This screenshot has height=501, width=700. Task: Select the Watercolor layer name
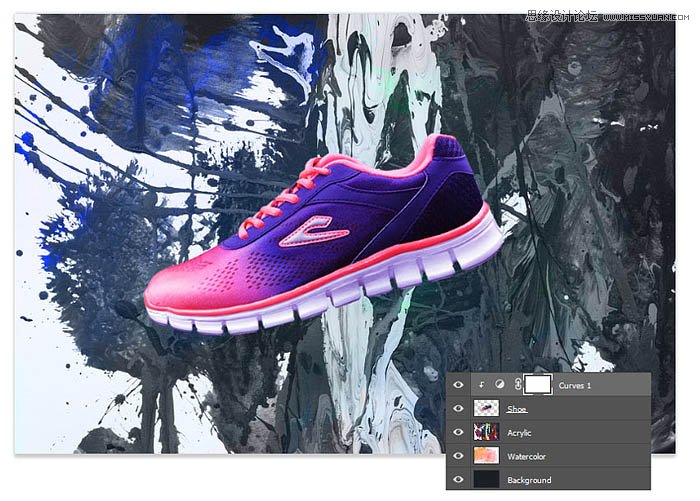tap(527, 456)
